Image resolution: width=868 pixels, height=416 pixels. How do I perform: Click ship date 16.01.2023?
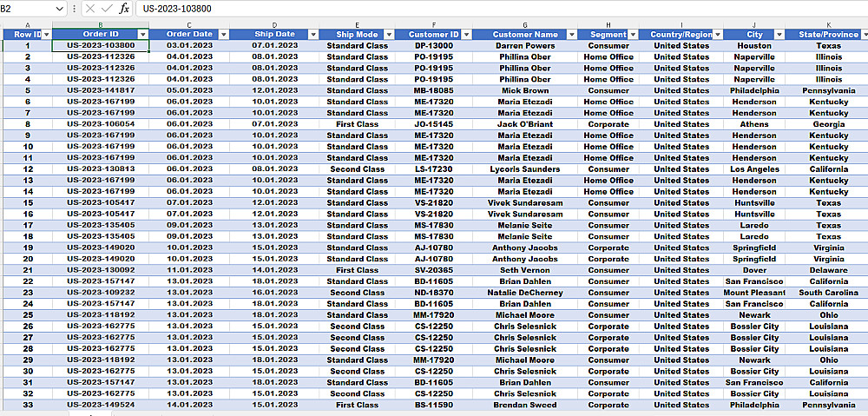(274, 293)
